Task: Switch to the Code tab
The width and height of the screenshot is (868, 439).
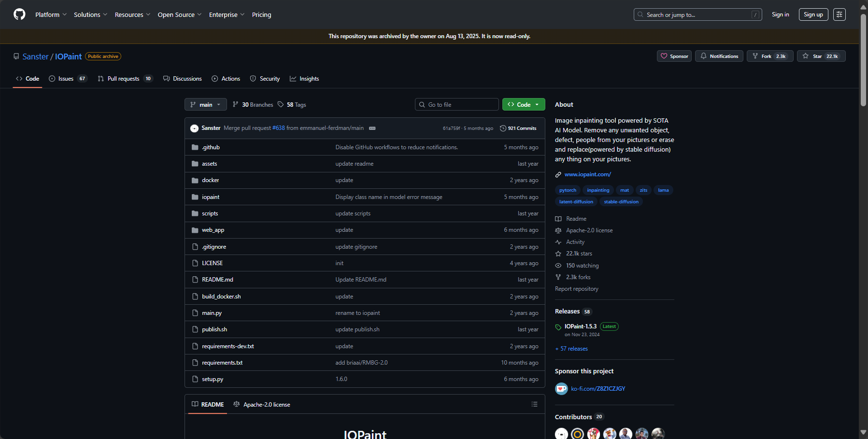Action: point(28,79)
